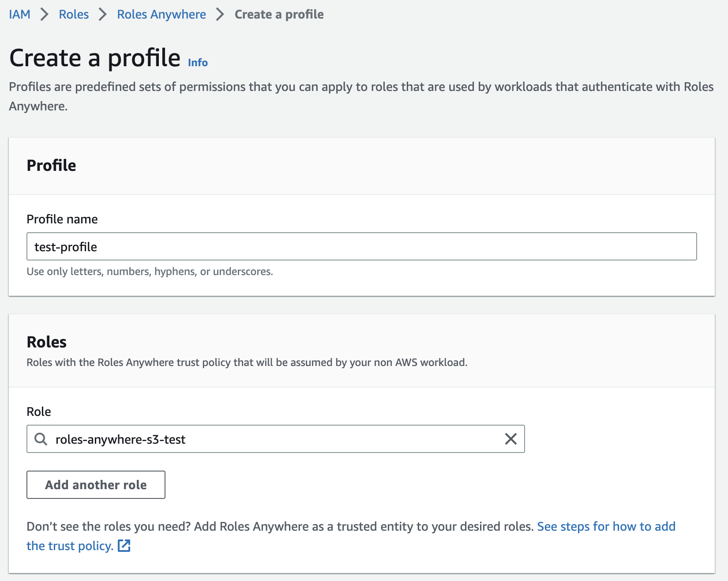
Task: Click the magnifier icon in the Role field
Action: 41,439
